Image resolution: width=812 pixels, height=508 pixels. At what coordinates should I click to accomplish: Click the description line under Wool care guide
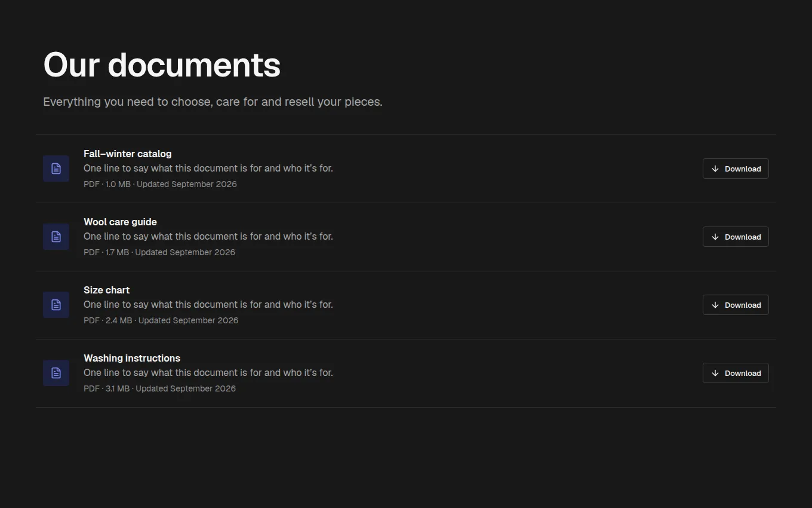208,237
